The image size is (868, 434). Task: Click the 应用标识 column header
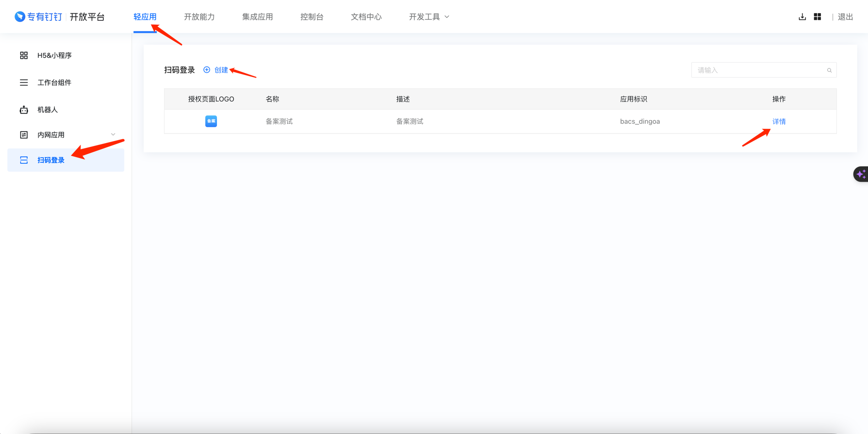point(634,99)
